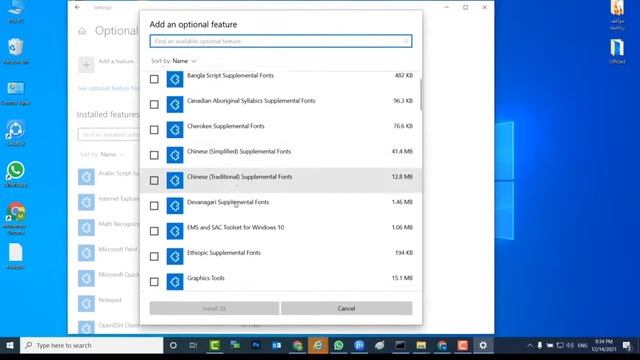Select Ethiopic Supplemental Fonts label
The height and width of the screenshot is (360, 640).
click(x=224, y=253)
